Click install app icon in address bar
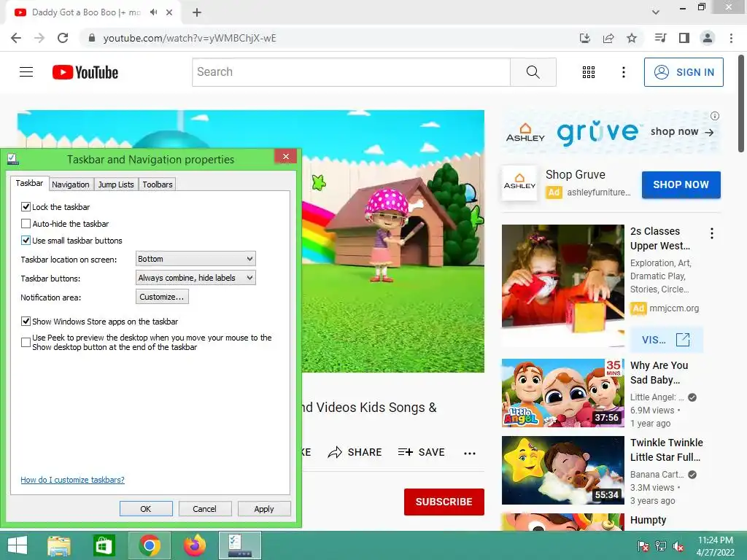The width and height of the screenshot is (747, 560). (584, 38)
